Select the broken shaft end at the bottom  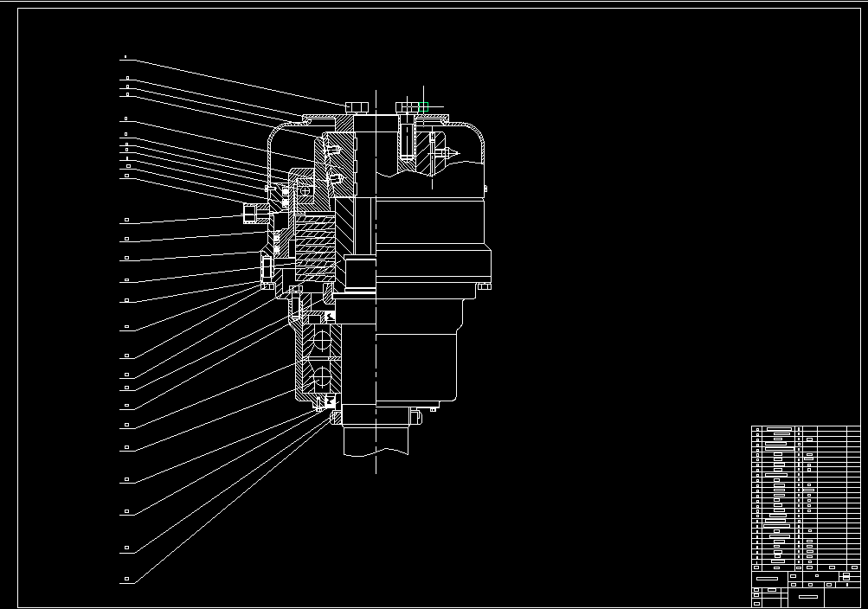tap(376, 441)
